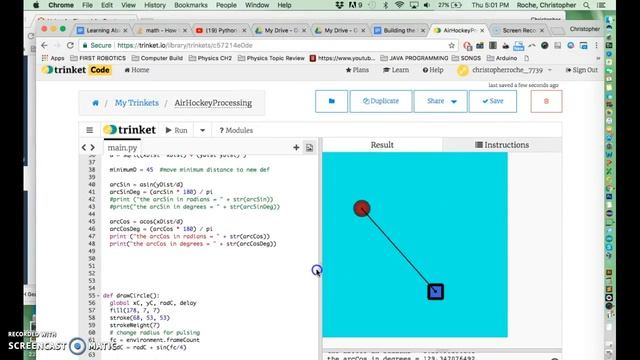Go to previous file tab arrow
This screenshot has height=360, width=640.
(84, 147)
